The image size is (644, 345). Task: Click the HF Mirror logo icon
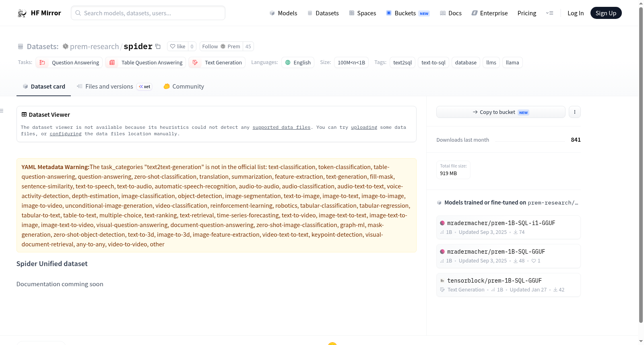pos(22,13)
